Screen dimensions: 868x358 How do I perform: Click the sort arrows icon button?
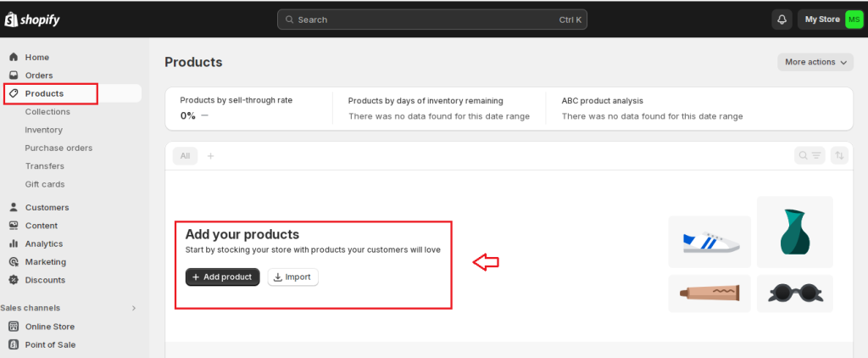click(839, 156)
